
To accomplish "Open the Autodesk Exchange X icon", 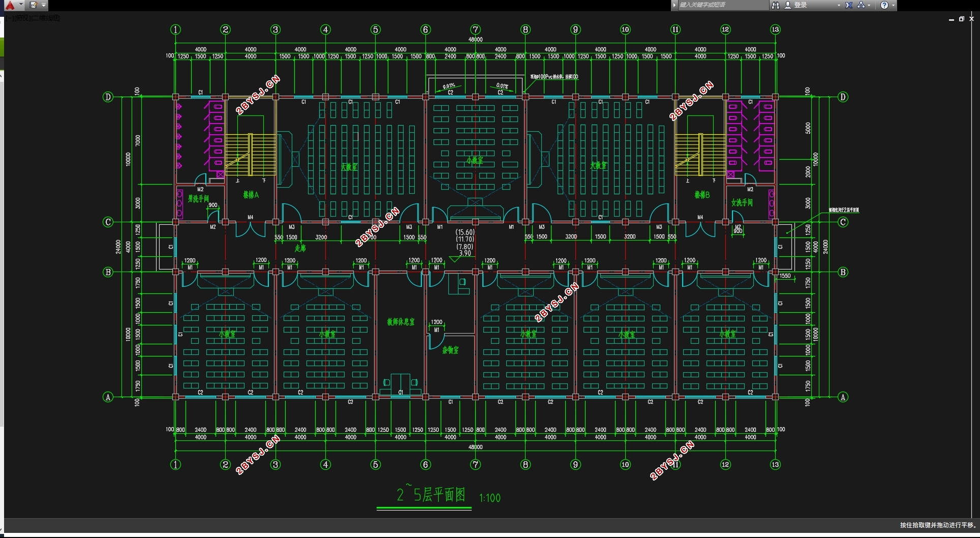I will (x=849, y=5).
